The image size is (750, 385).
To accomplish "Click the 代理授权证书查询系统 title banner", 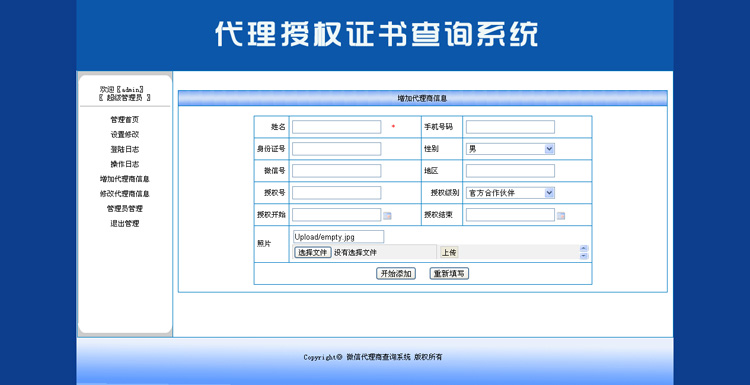I will 376,33.
